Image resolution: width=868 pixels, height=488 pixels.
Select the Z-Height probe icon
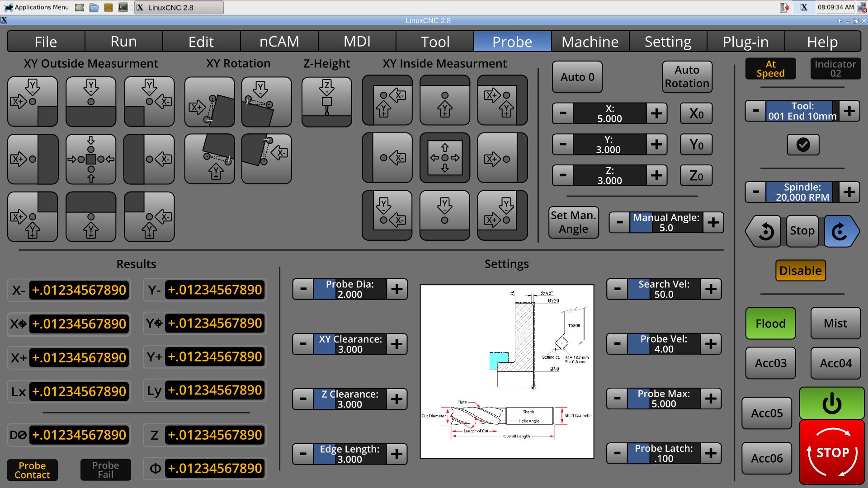tap(326, 101)
